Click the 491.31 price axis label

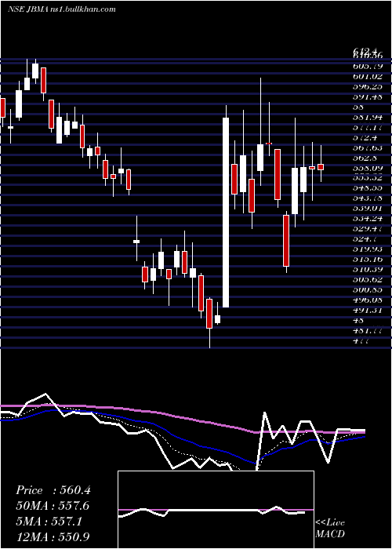[368, 310]
